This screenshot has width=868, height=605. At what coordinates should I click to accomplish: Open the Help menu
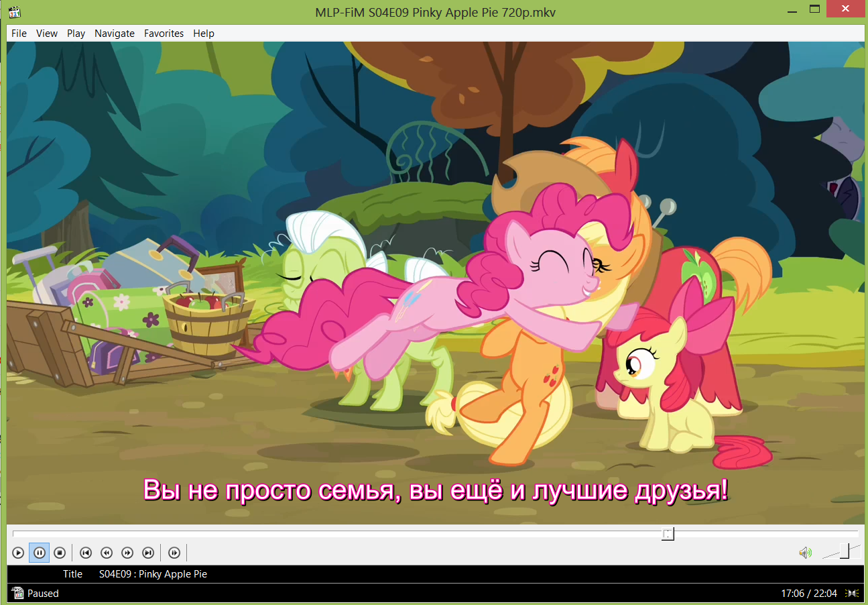coord(204,34)
